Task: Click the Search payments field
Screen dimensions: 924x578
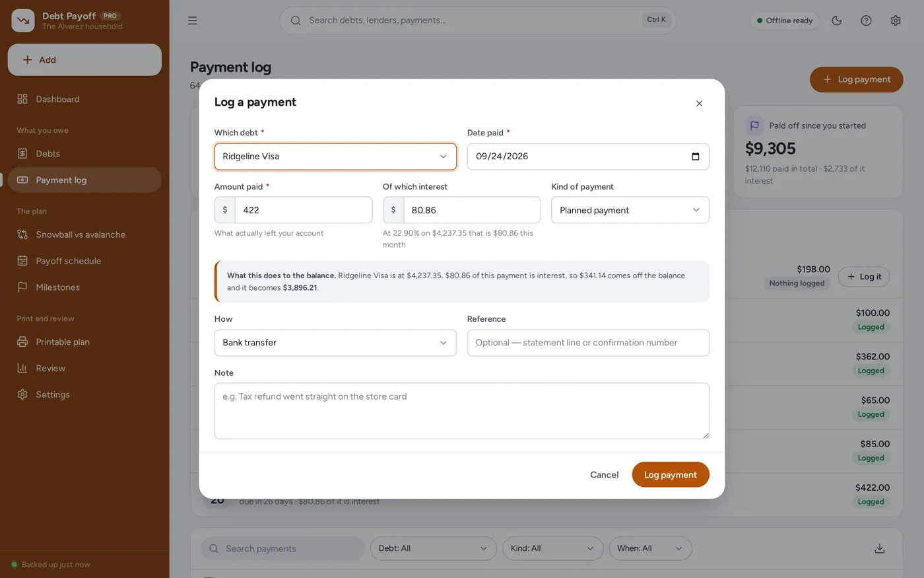Action: [x=282, y=548]
